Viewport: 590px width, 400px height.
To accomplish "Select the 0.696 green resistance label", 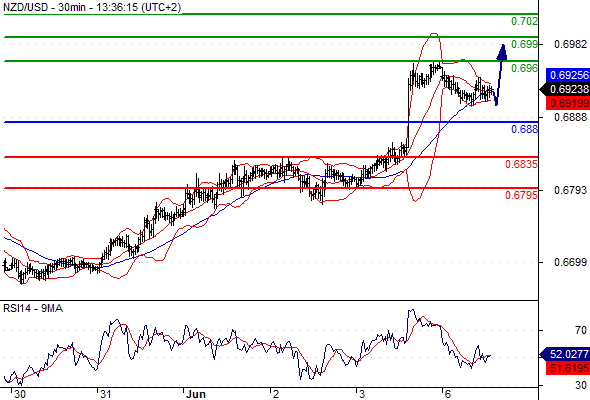I will click(524, 68).
